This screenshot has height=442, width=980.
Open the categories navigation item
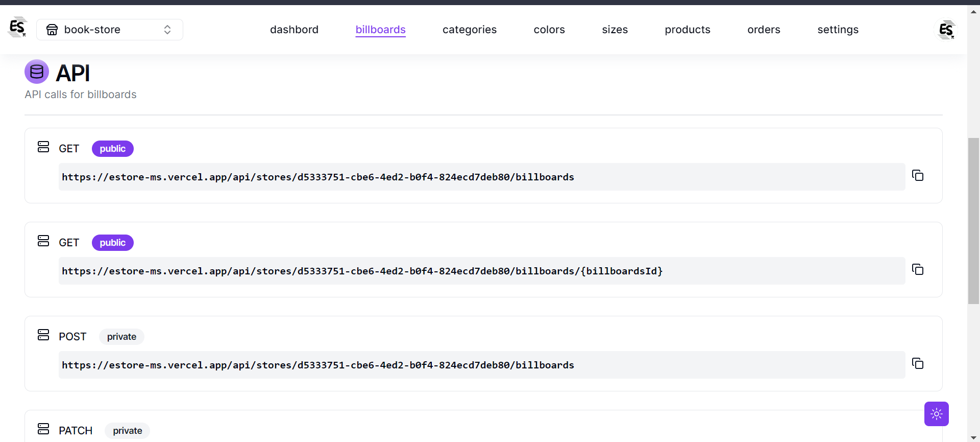click(x=470, y=30)
